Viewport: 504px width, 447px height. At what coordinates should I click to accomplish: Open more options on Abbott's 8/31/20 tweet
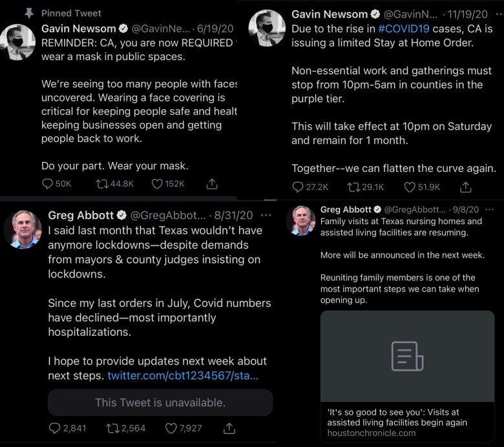(x=266, y=215)
